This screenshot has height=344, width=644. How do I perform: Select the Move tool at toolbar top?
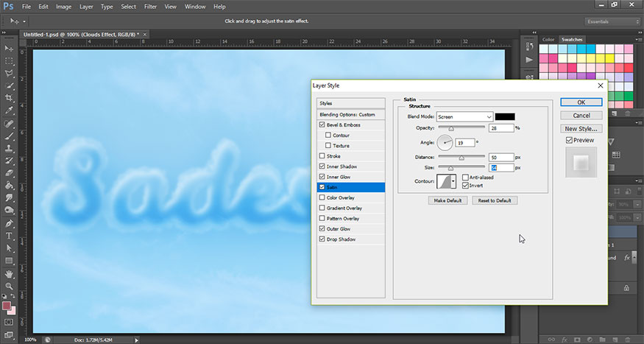pos(10,47)
